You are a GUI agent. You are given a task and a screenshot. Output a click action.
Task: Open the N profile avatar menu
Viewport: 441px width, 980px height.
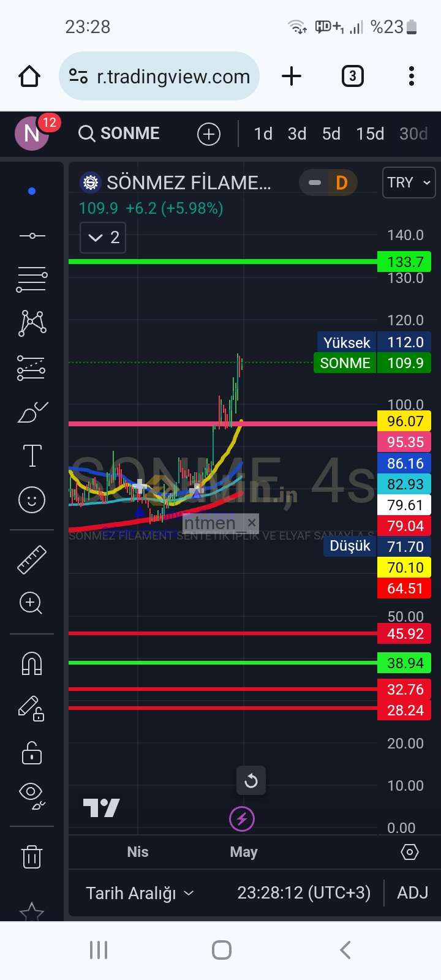point(32,133)
